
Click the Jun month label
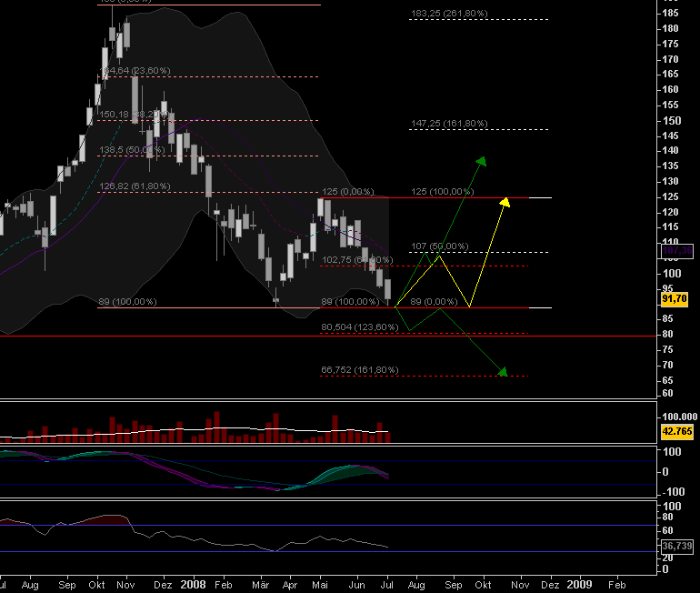[x=356, y=585]
